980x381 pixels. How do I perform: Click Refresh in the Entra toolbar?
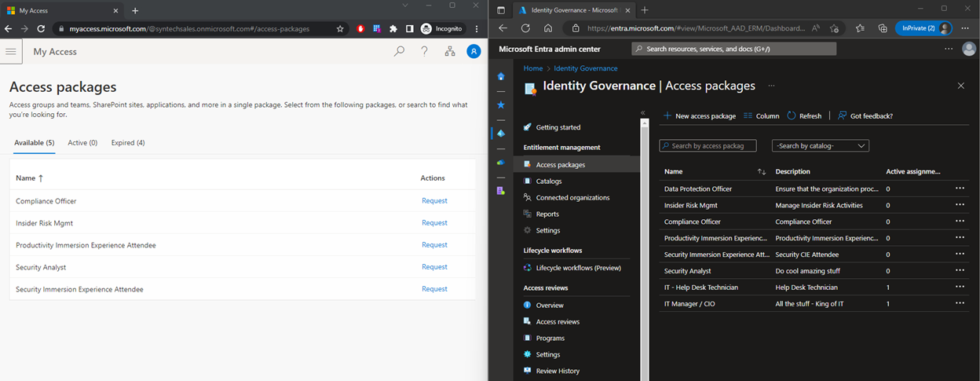[x=803, y=115]
